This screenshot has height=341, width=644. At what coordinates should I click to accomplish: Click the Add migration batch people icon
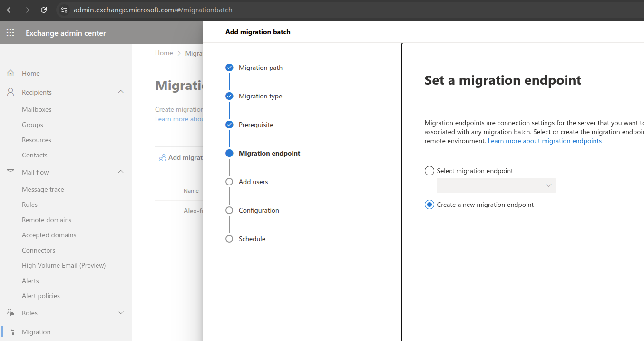click(163, 157)
